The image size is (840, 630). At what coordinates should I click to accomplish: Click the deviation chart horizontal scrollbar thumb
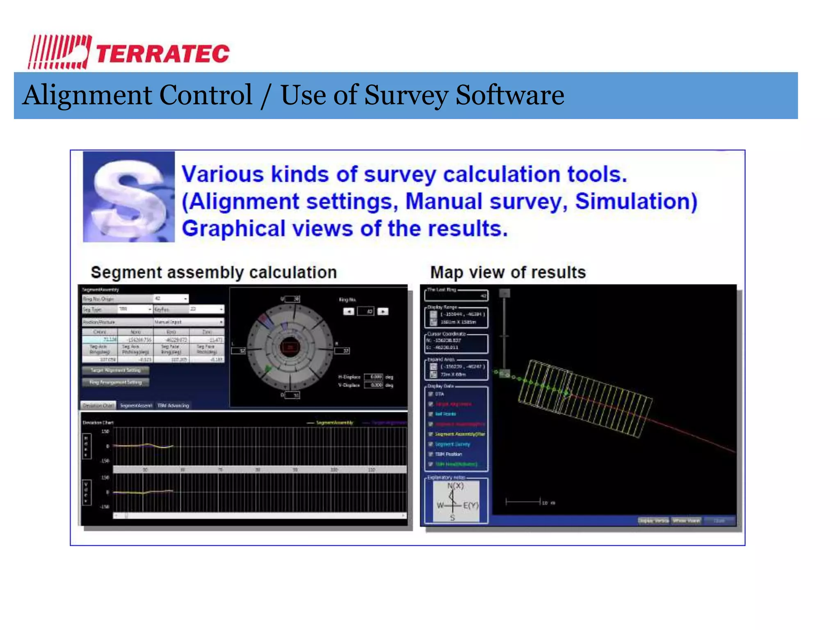(126, 516)
